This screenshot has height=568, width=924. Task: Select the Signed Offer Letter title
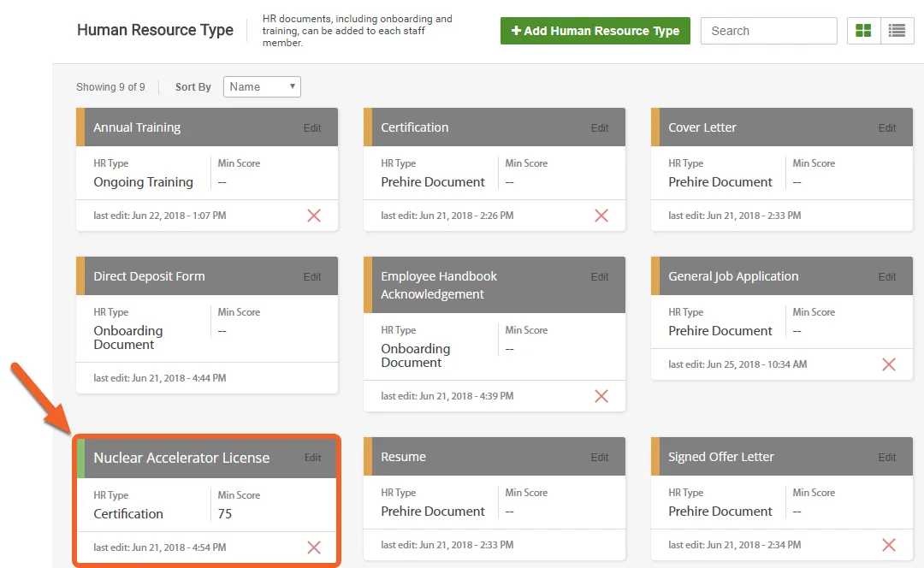[x=721, y=457]
